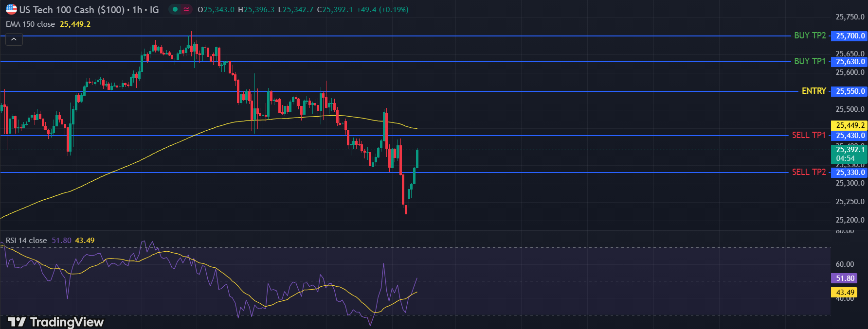Select the EMA 150 close indicator legend
Screen dimensions: 868x329
click(x=31, y=24)
